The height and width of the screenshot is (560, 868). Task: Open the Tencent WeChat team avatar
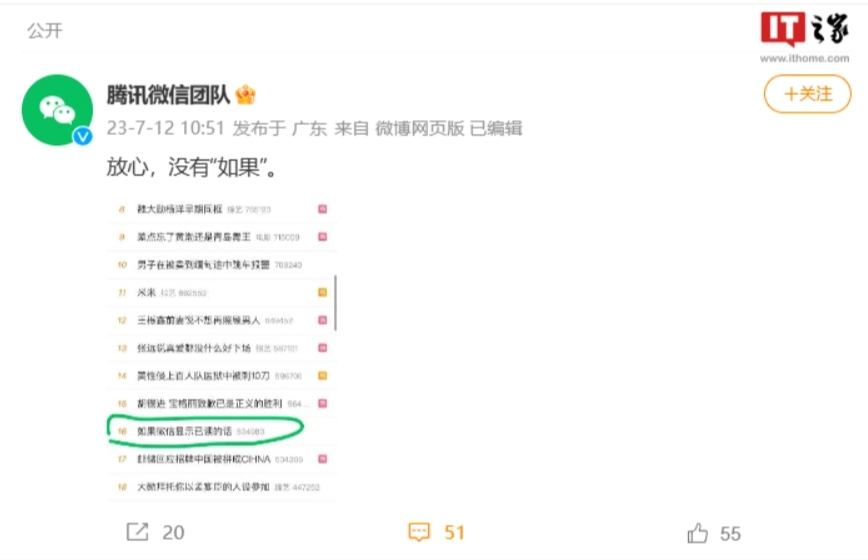tap(57, 110)
